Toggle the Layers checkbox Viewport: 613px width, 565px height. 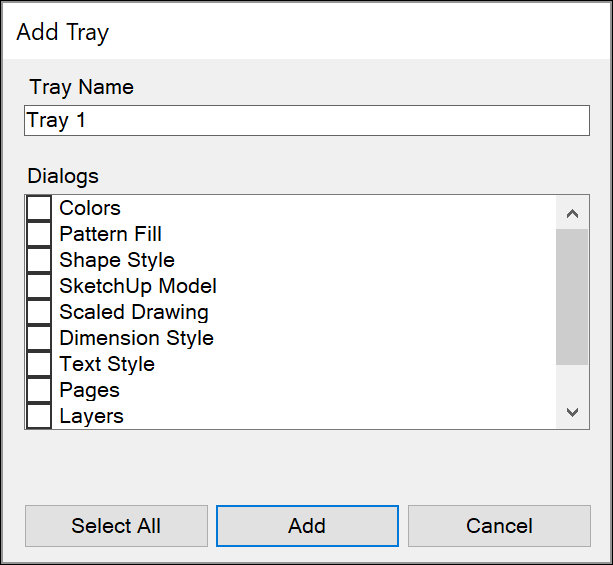tap(39, 415)
